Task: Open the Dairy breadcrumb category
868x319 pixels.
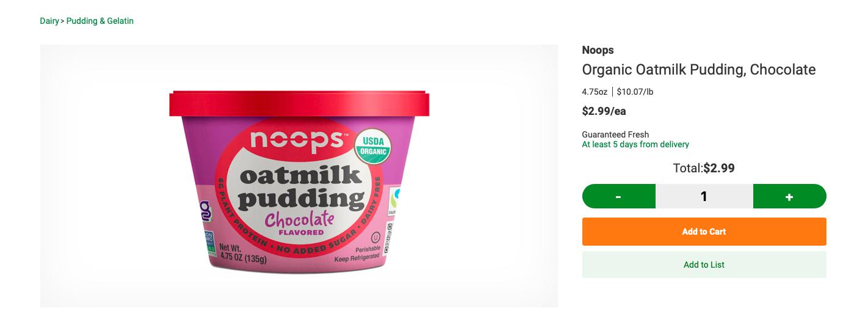Action: [49, 21]
